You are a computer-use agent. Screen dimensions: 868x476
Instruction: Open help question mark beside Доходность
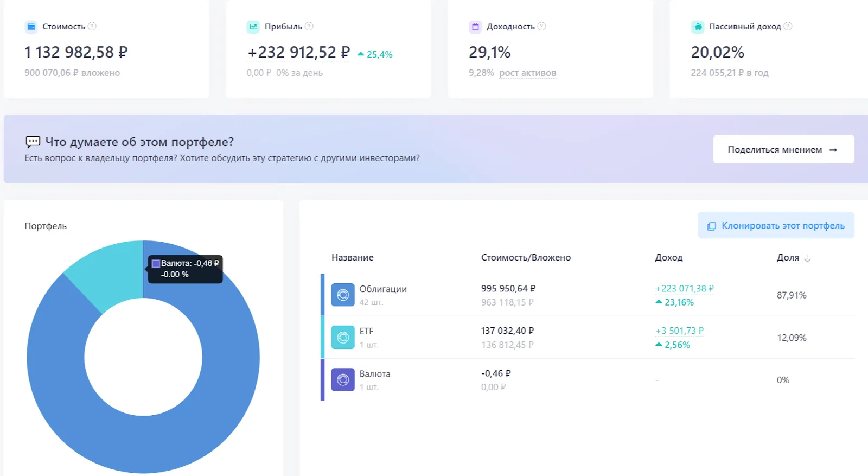541,26
